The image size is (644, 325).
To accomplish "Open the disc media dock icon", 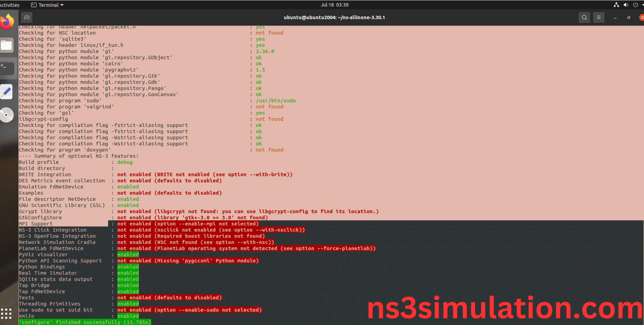I will click(7, 115).
